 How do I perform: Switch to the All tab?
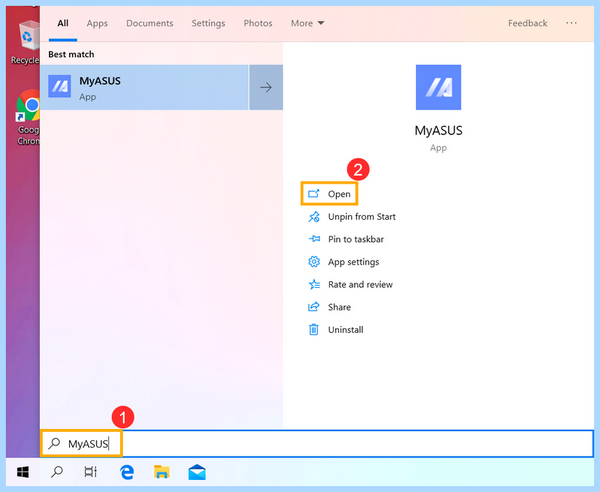click(63, 23)
